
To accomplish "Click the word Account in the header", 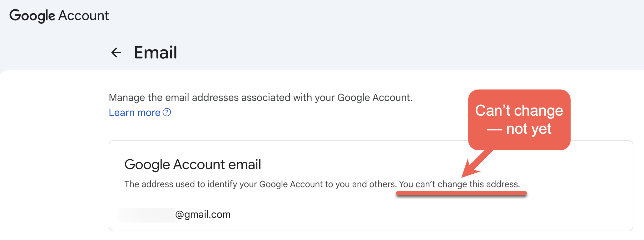I will pyautogui.click(x=84, y=16).
